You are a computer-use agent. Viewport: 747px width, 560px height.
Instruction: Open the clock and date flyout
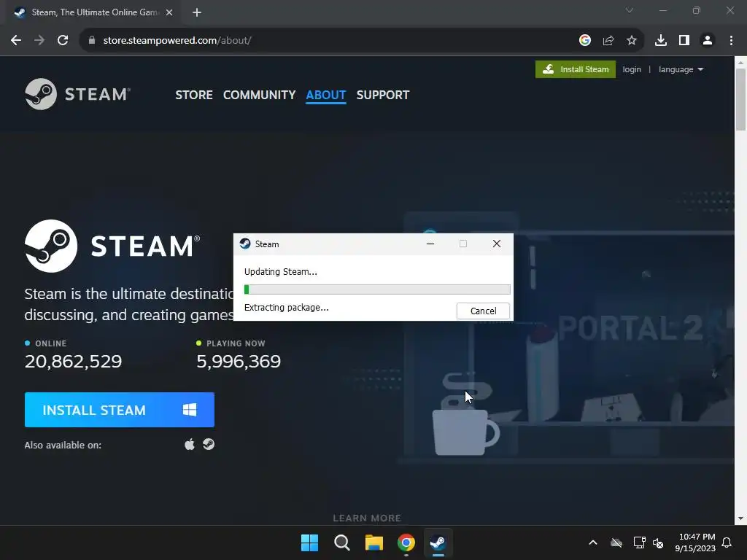click(x=695, y=542)
